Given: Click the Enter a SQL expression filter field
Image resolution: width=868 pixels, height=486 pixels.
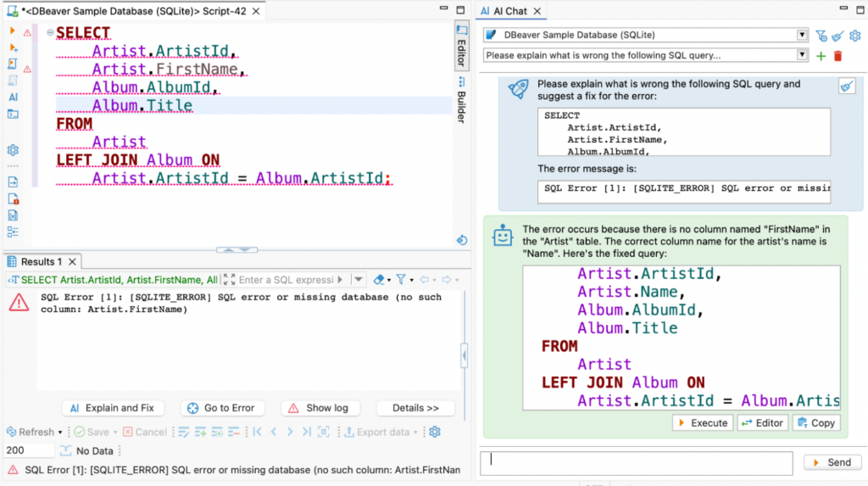Looking at the screenshot, I should point(286,280).
